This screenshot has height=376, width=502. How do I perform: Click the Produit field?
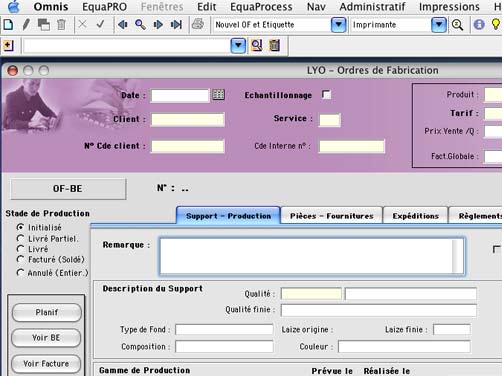pos(493,95)
